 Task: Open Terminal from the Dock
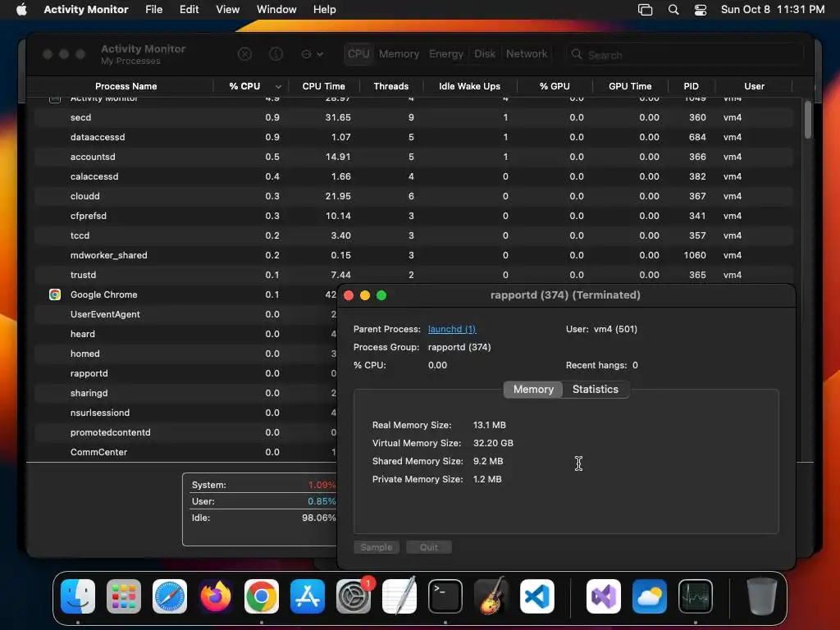pos(445,596)
